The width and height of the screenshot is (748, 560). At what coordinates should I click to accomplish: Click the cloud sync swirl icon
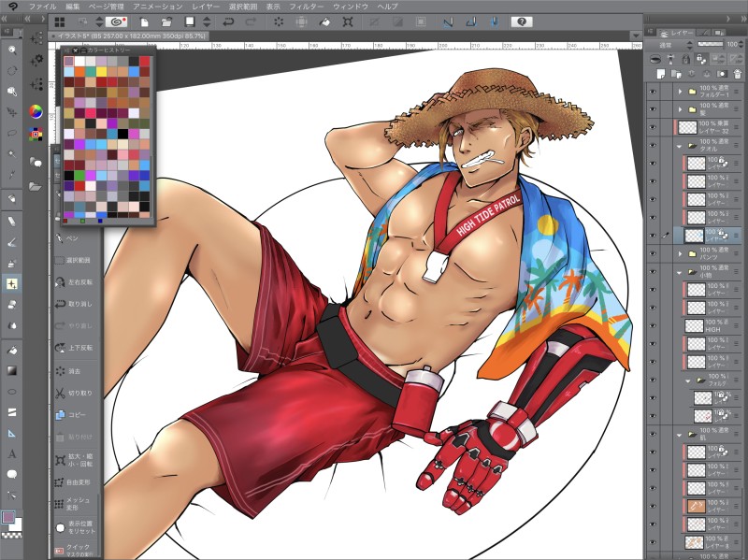point(116,22)
